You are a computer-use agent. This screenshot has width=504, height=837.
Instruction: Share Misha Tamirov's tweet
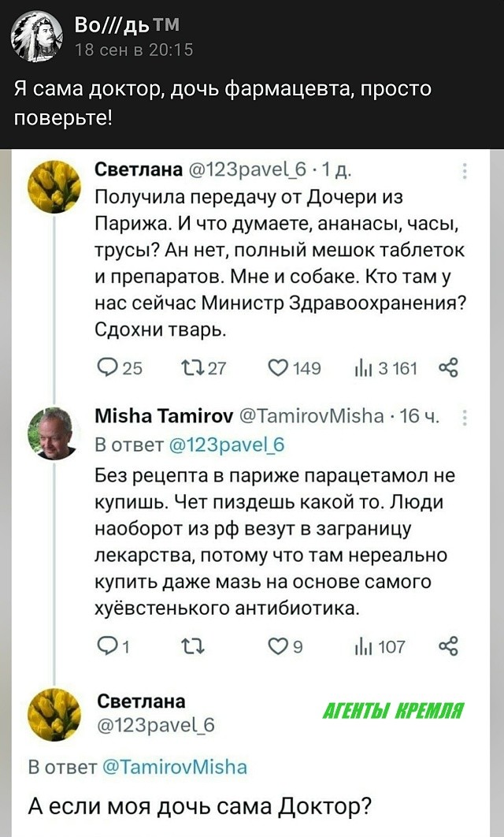point(447,647)
